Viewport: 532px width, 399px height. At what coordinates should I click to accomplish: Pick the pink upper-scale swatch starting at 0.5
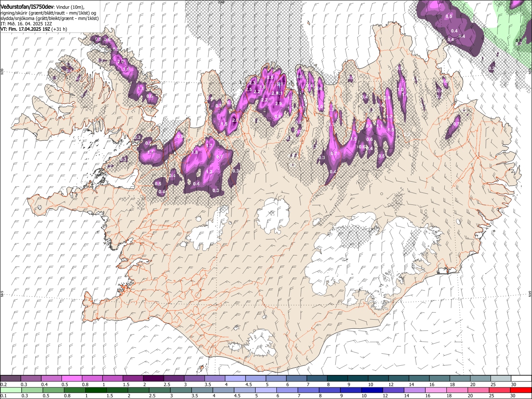click(x=71, y=378)
